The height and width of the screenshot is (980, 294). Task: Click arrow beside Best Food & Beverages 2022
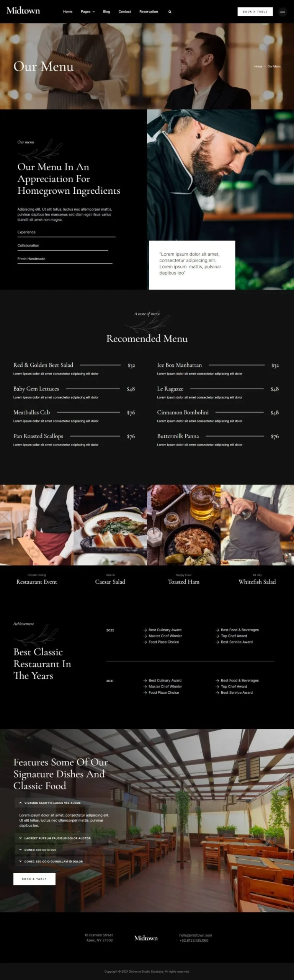(x=217, y=630)
